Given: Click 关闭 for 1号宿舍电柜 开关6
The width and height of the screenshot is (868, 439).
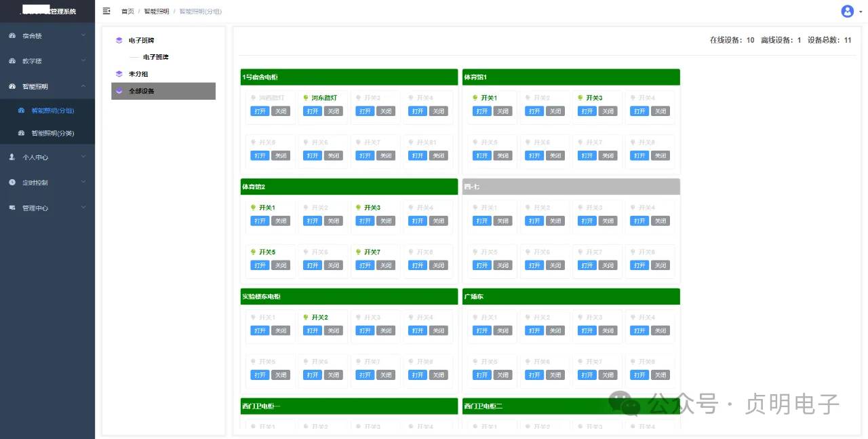Looking at the screenshot, I should click(x=333, y=155).
